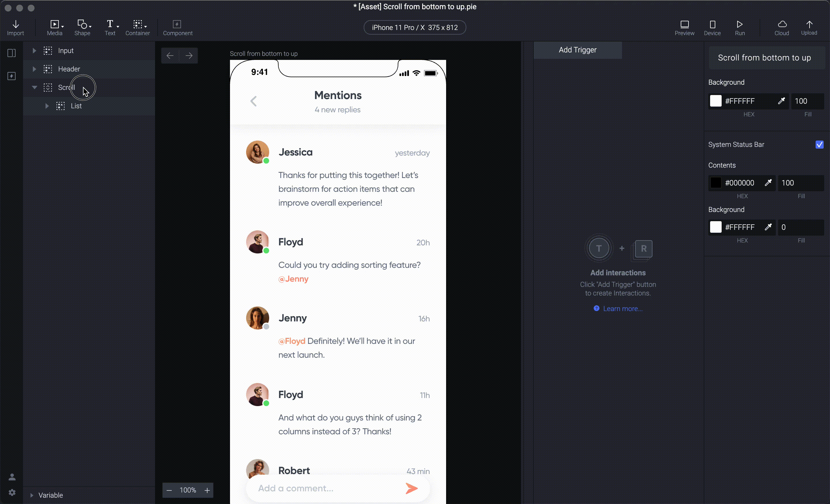This screenshot has width=830, height=504.
Task: Click the Background color swatch
Action: 716,101
